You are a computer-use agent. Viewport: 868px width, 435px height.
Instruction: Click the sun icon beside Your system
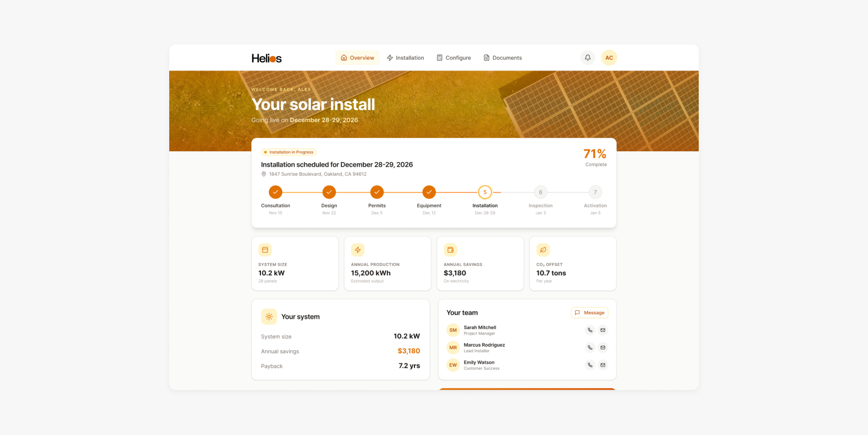pos(269,317)
